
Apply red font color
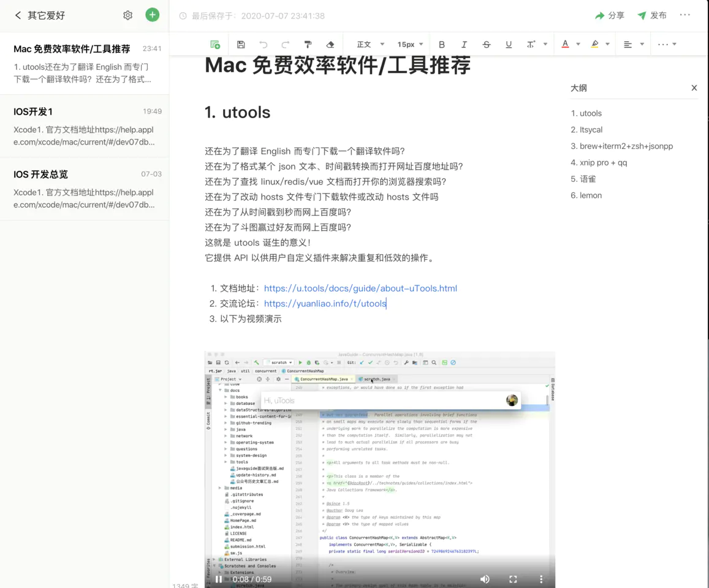pyautogui.click(x=565, y=44)
